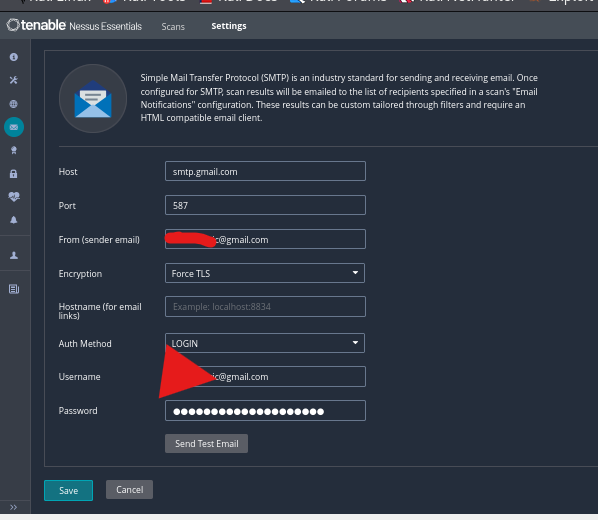The width and height of the screenshot is (598, 520).
Task: Open the news feed icon in sidebar
Action: (x=14, y=289)
